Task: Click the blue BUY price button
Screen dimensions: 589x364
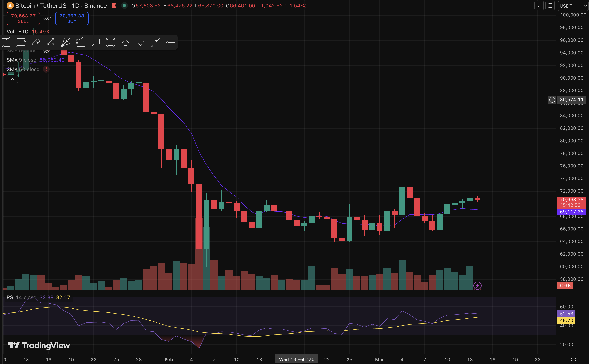Action: (x=72, y=18)
